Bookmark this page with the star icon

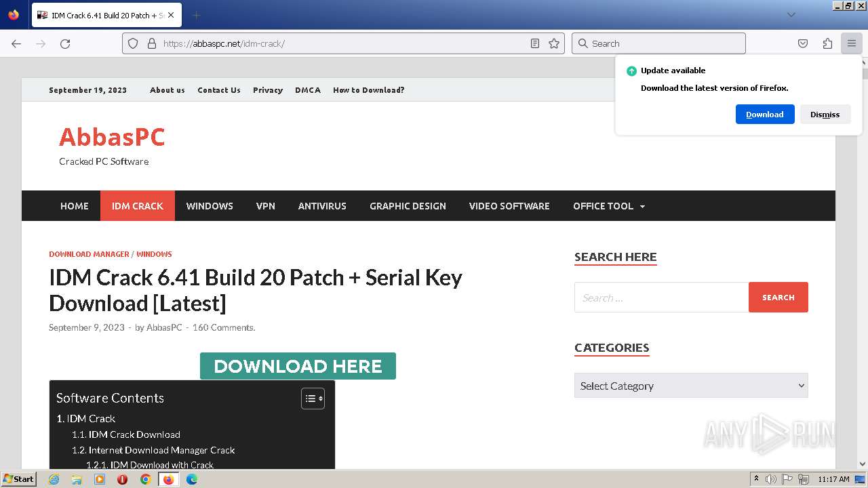point(554,43)
